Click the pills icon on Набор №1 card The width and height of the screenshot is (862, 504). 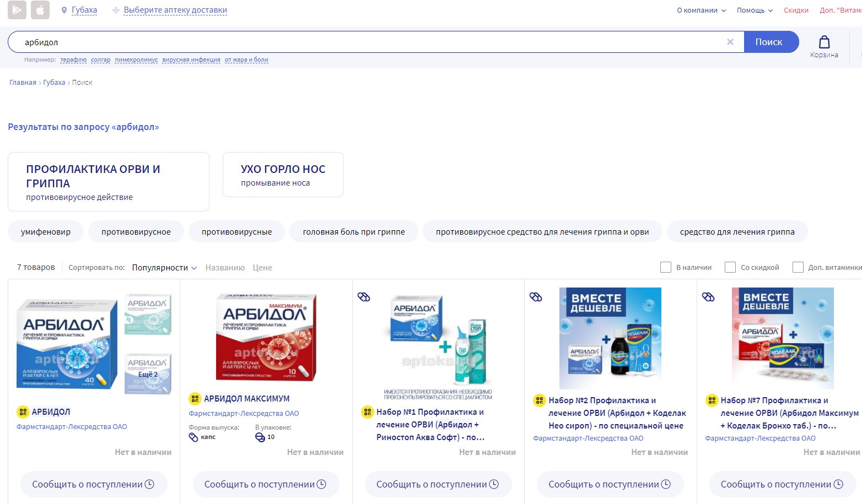[x=364, y=297]
